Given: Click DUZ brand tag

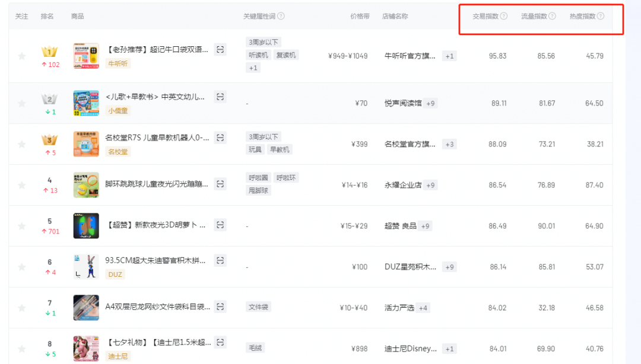Looking at the screenshot, I should point(115,274).
